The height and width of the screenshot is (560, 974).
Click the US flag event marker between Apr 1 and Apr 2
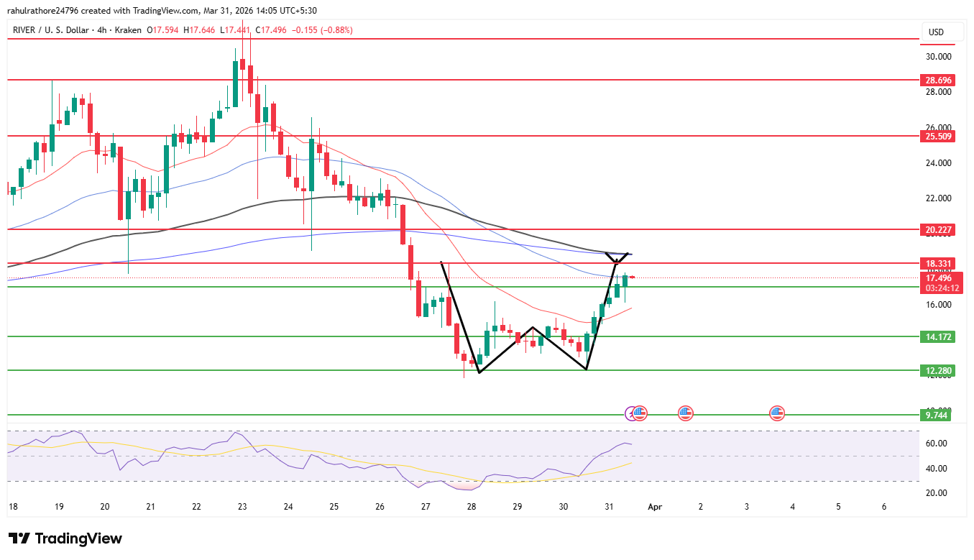point(684,413)
